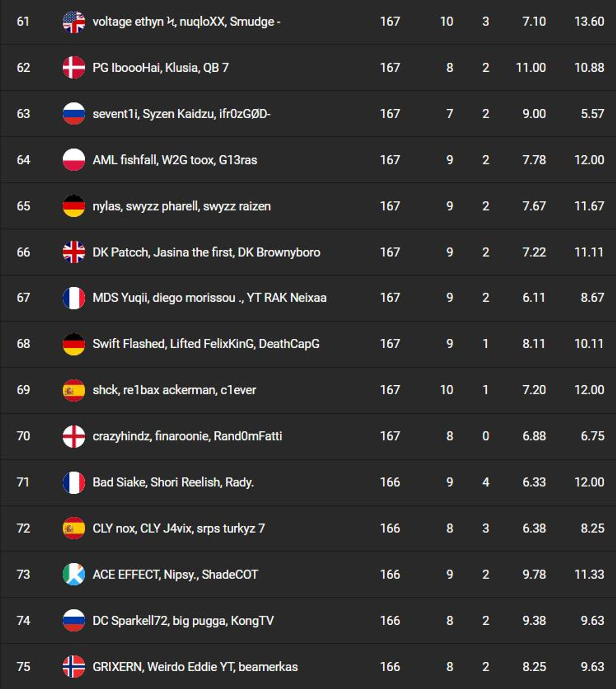Click Denmark flag beside PG IboooHai team
616x689 pixels.
pyautogui.click(x=74, y=68)
